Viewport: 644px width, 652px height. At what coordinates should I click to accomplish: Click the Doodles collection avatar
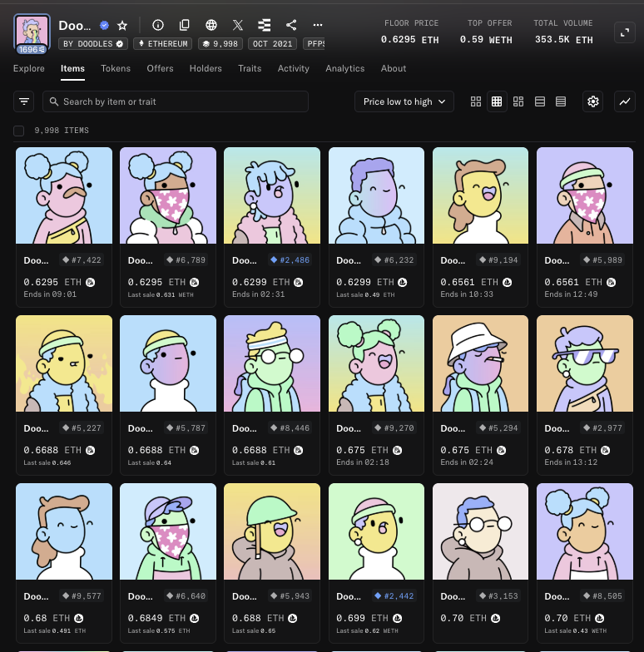[32, 32]
